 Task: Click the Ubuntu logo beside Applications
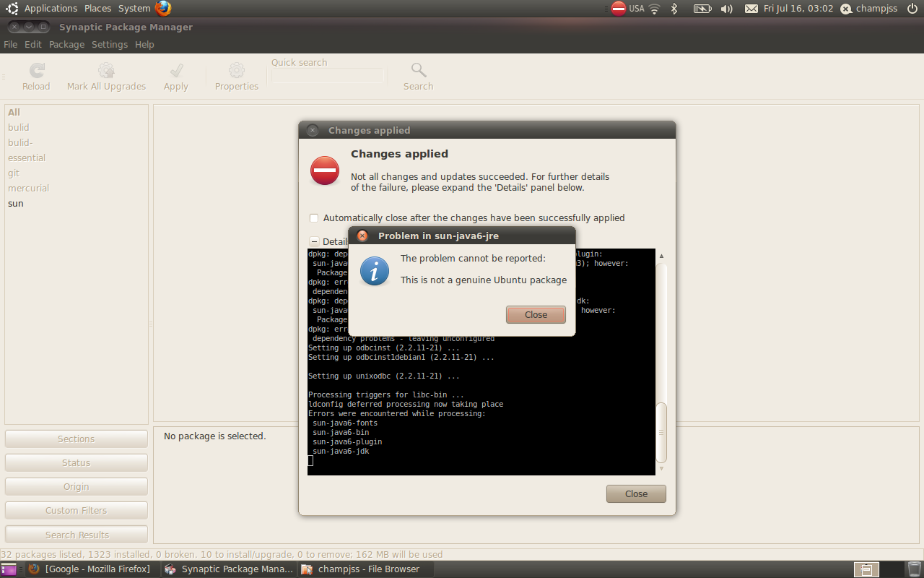[x=12, y=9]
